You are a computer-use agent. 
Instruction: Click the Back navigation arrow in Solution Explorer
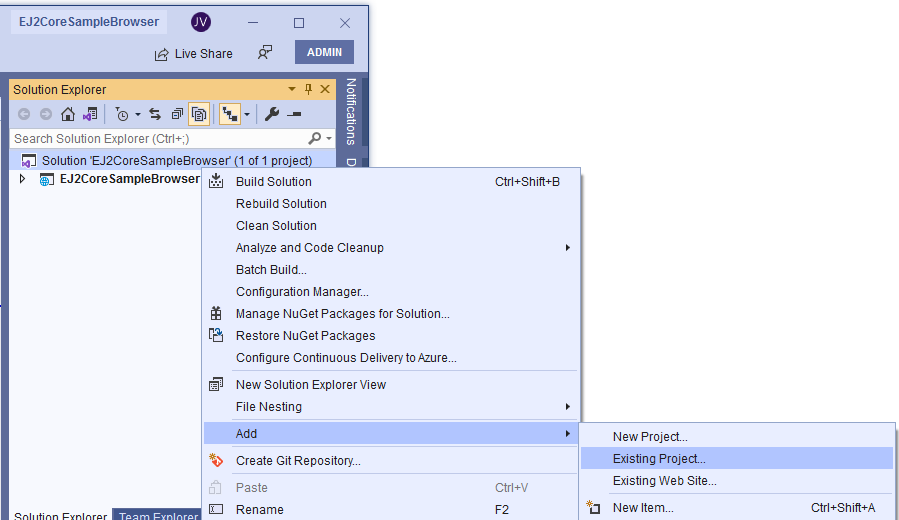(24, 114)
